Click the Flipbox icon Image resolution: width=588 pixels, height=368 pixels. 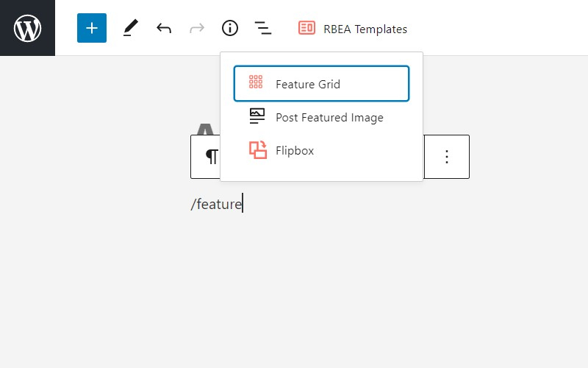(x=257, y=150)
